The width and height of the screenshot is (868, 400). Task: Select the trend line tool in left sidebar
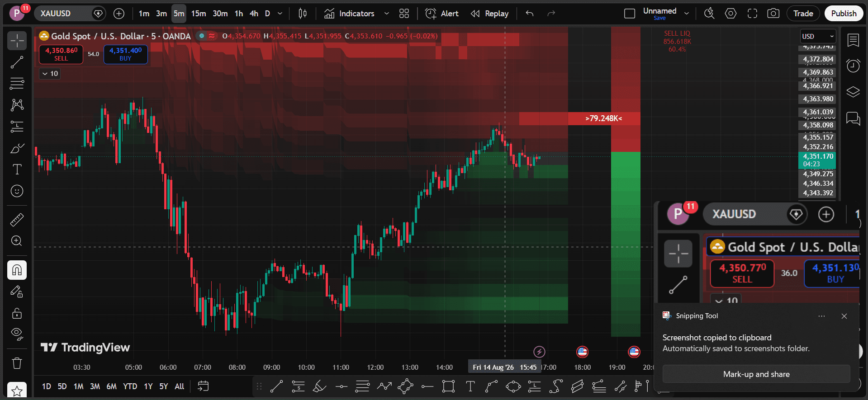pos(17,62)
